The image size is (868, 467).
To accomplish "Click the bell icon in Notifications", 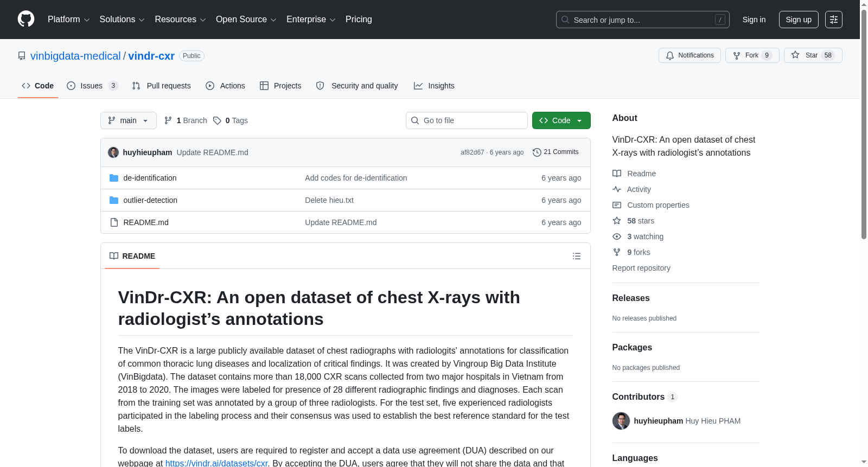I will tap(670, 55).
